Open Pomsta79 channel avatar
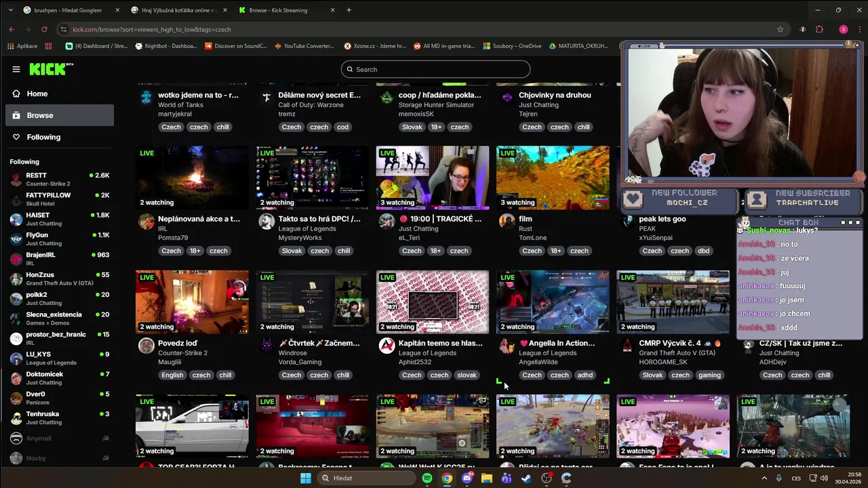 146,222
